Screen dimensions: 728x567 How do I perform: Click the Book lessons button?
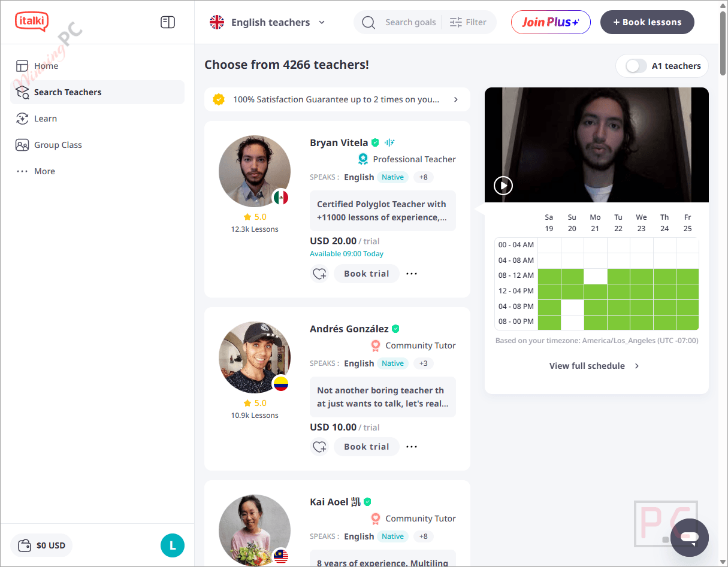tap(647, 22)
